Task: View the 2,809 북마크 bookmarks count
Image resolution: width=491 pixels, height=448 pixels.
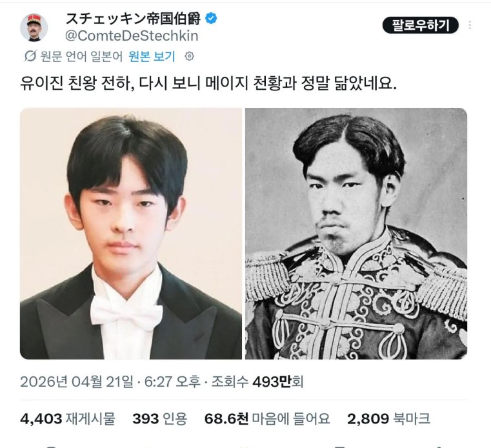Action: pyautogui.click(x=388, y=418)
